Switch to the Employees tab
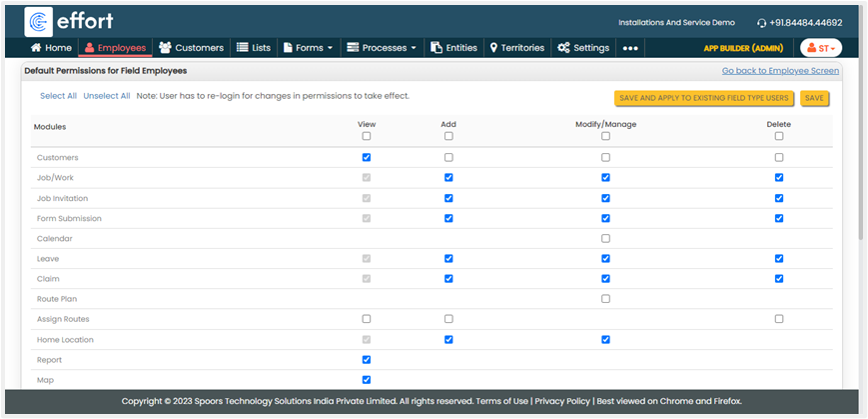Image resolution: width=868 pixels, height=419 pixels. (115, 47)
